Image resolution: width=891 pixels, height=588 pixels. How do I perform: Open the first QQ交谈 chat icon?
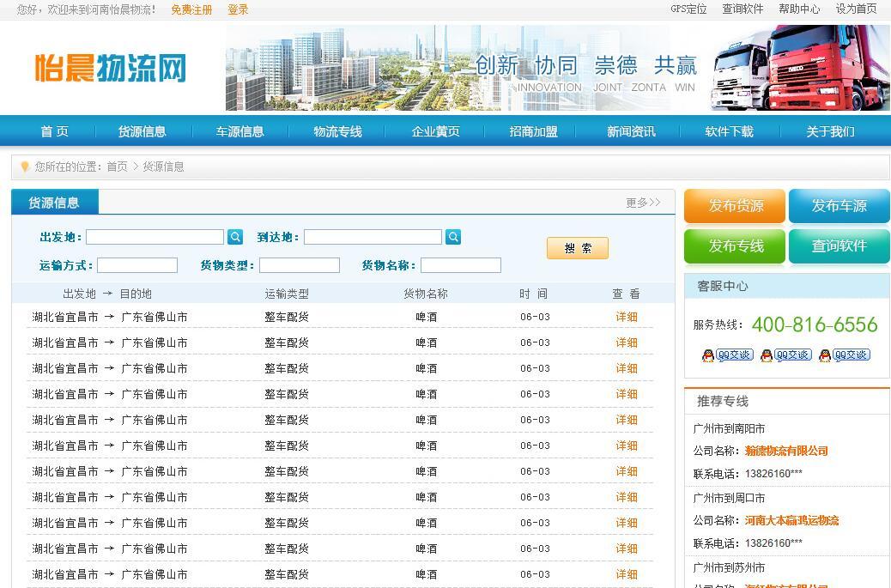click(x=727, y=355)
